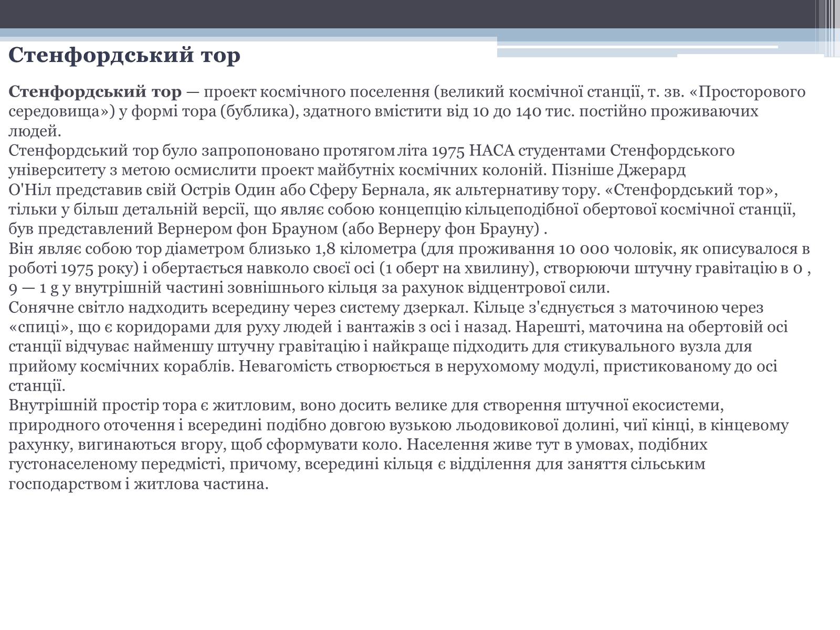Click the slide title 'Стенфордський тор'
This screenshot has height=630, width=840.
124,55
